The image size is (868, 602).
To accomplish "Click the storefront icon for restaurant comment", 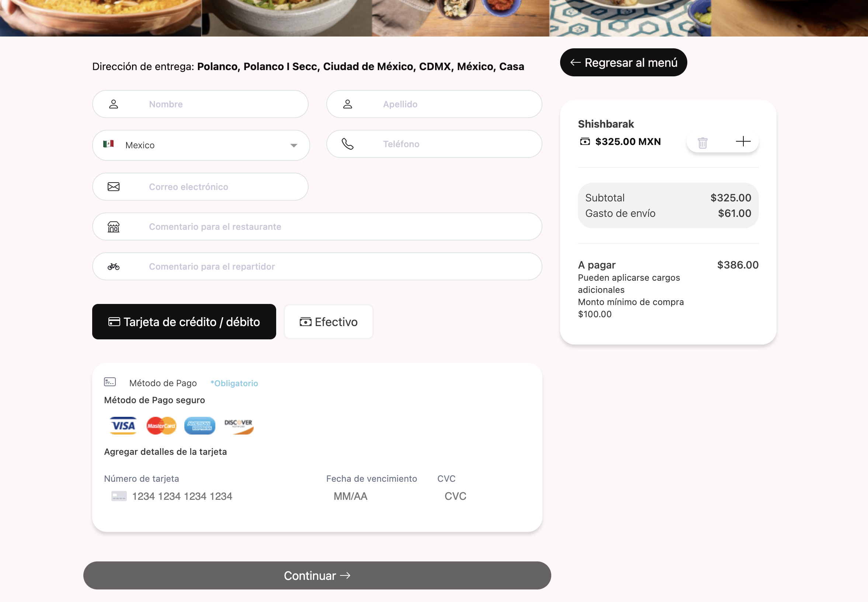I will [114, 227].
